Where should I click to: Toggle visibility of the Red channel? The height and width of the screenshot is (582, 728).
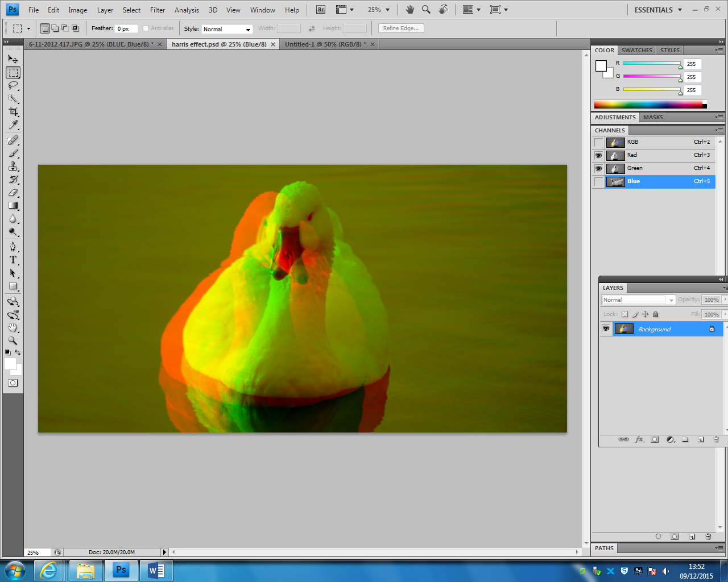[x=598, y=155]
